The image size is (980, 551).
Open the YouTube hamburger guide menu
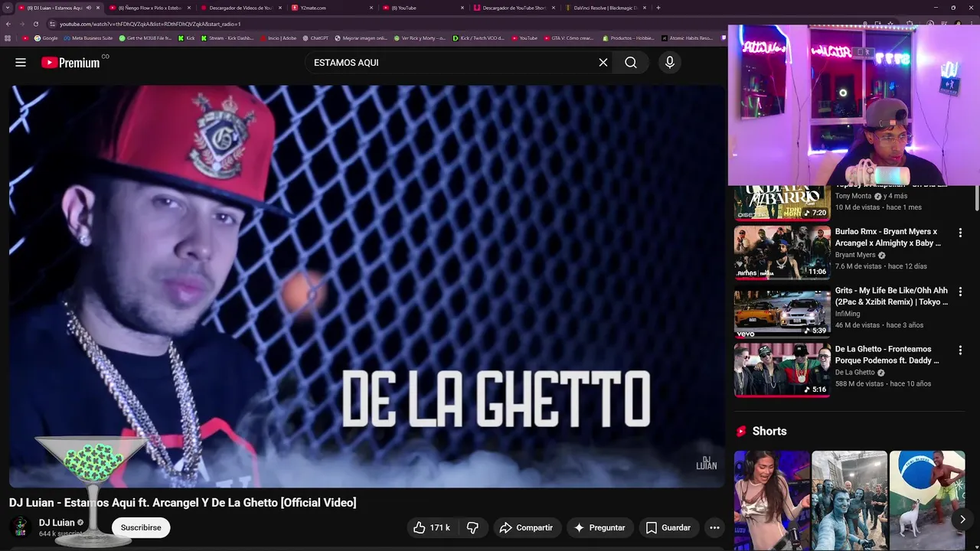(x=21, y=63)
